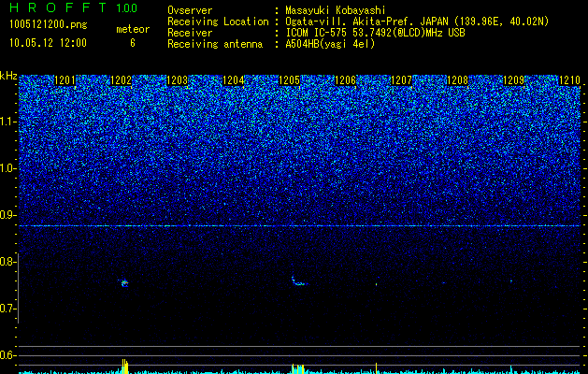The height and width of the screenshot is (374, 588).
Task: Click the meteor label
Action: coord(133,29)
